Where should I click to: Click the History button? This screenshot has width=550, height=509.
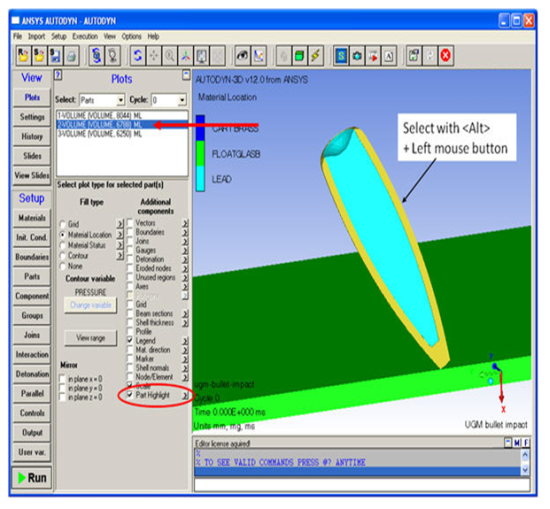click(32, 136)
